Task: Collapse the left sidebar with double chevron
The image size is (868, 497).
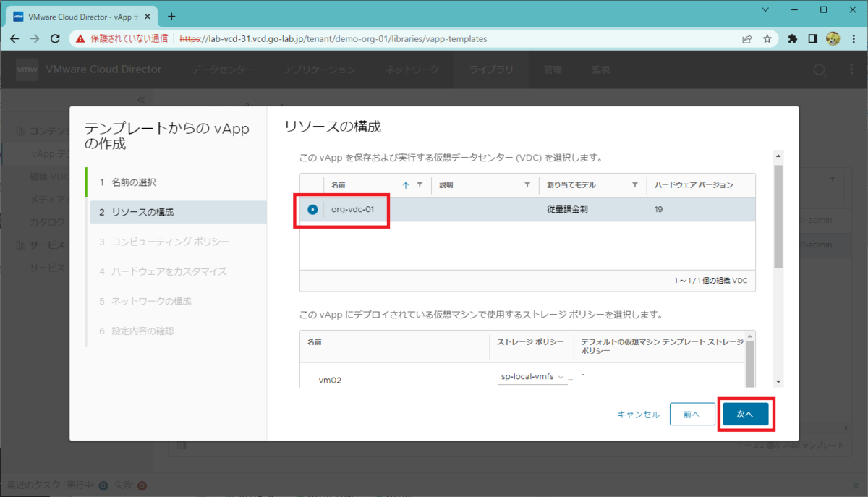Action: 141,100
